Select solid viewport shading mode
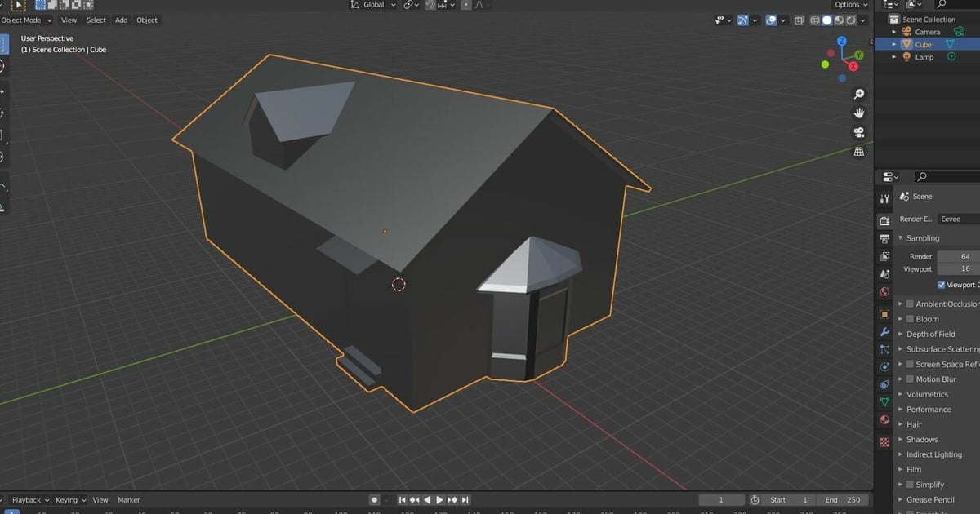This screenshot has width=980, height=514. [x=826, y=20]
